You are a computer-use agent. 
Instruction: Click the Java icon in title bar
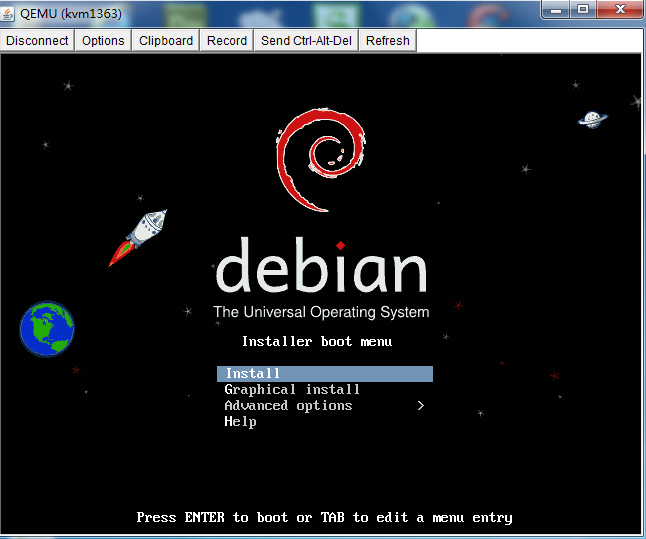coord(8,13)
